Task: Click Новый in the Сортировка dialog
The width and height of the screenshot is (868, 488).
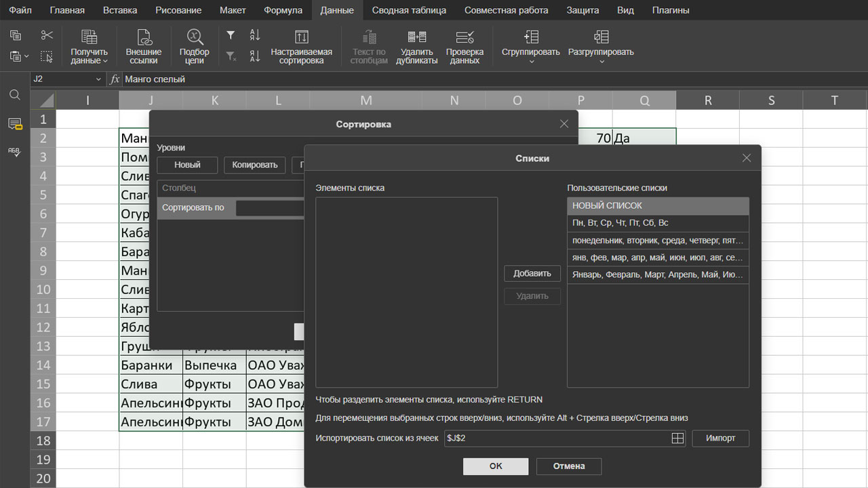Action: click(x=187, y=165)
